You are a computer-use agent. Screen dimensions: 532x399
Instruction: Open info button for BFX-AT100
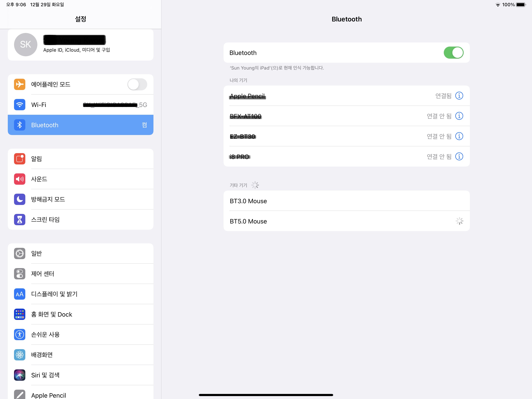pyautogui.click(x=459, y=116)
